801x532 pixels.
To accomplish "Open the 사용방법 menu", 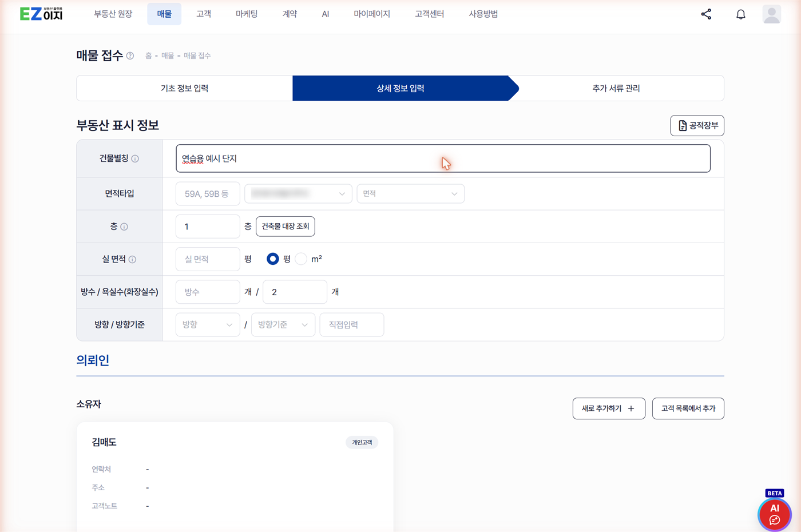I will tap(483, 14).
